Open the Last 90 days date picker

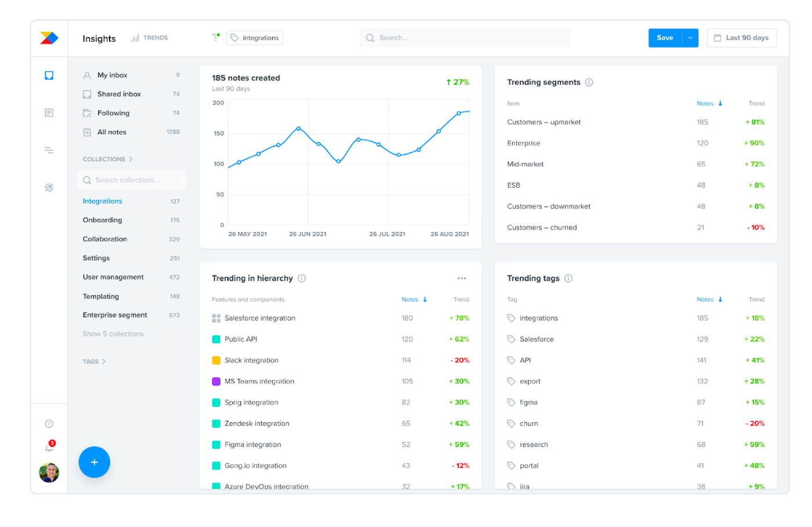[x=742, y=38]
